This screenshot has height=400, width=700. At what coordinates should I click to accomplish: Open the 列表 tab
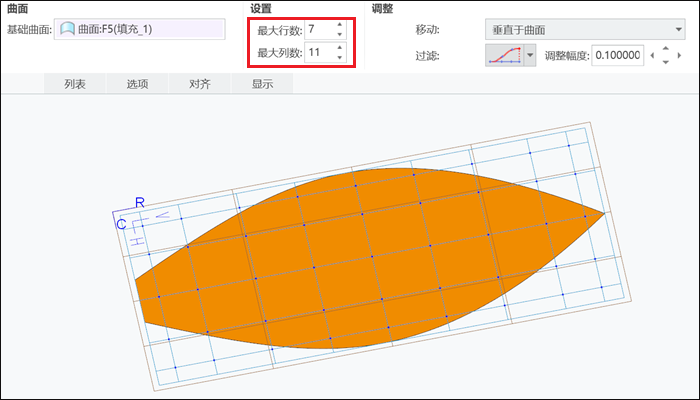75,84
